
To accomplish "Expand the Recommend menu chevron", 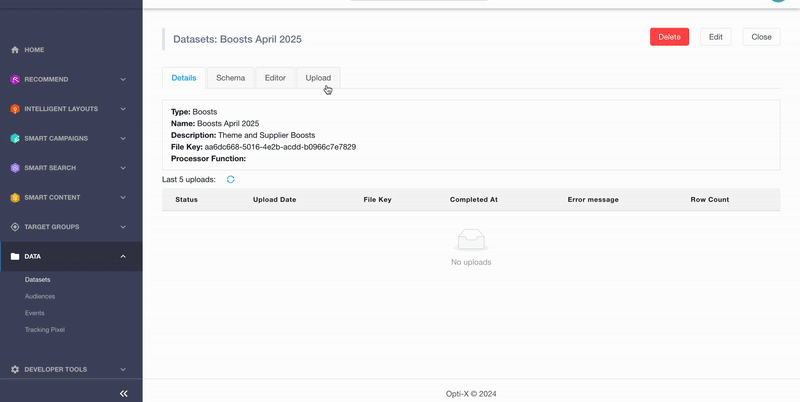I will click(123, 80).
